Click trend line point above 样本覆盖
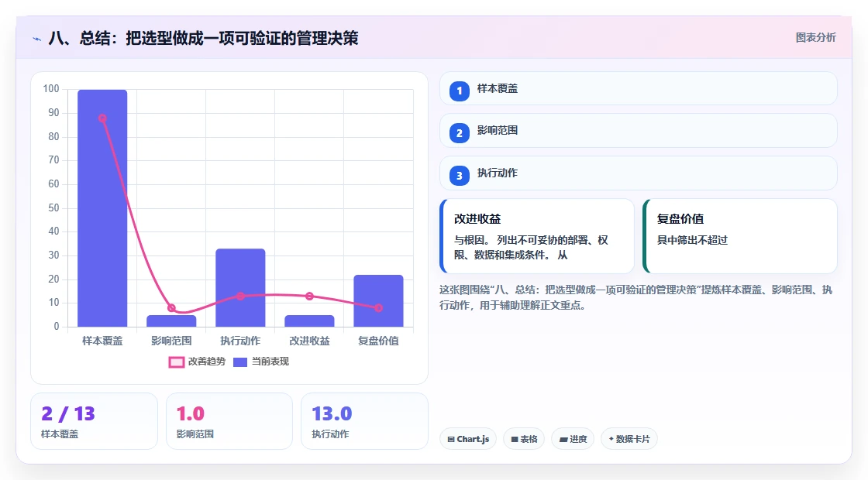Image resolution: width=868 pixels, height=480 pixels. click(102, 118)
